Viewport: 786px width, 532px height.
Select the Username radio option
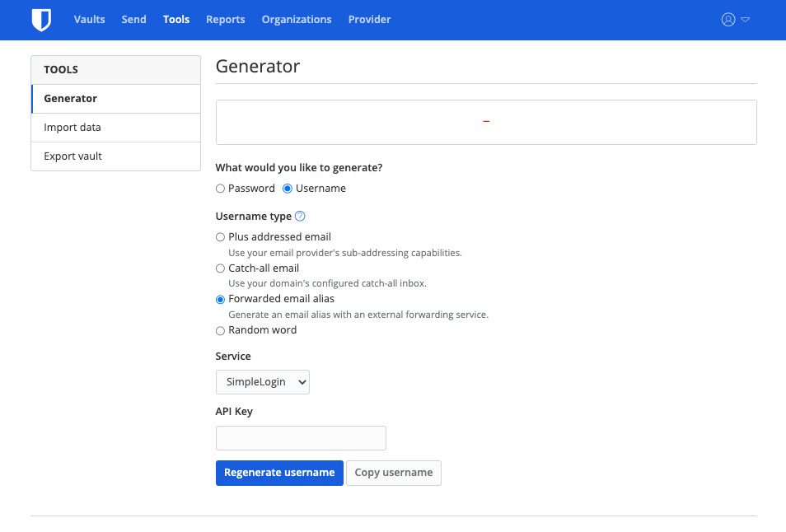point(288,189)
